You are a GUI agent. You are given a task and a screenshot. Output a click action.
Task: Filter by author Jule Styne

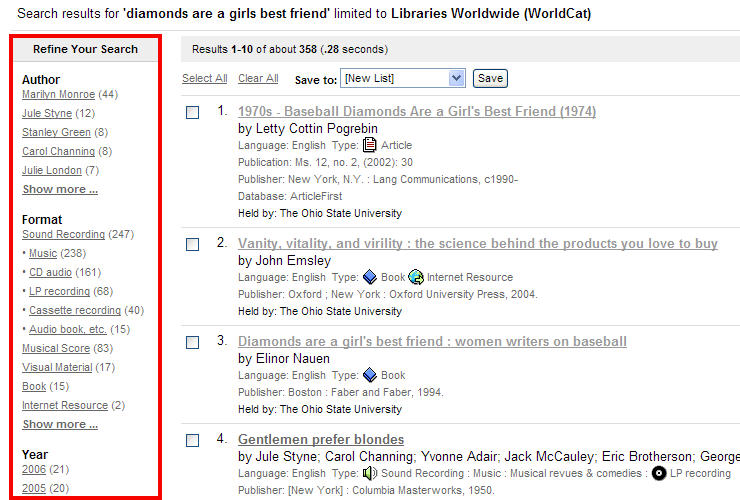coord(47,113)
